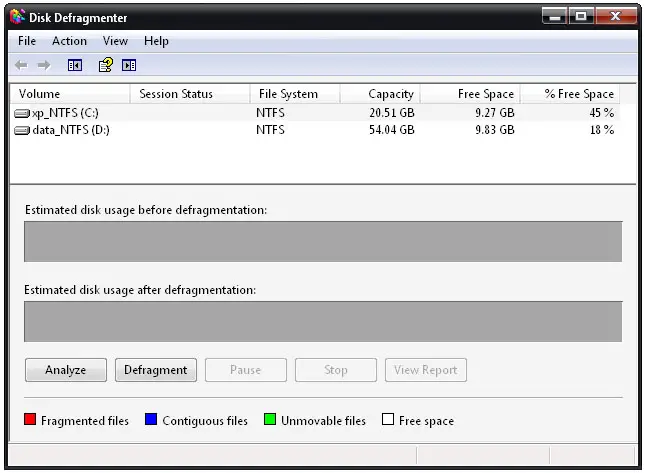Click the green Unmovable files swatch
645x473 pixels.
270,419
